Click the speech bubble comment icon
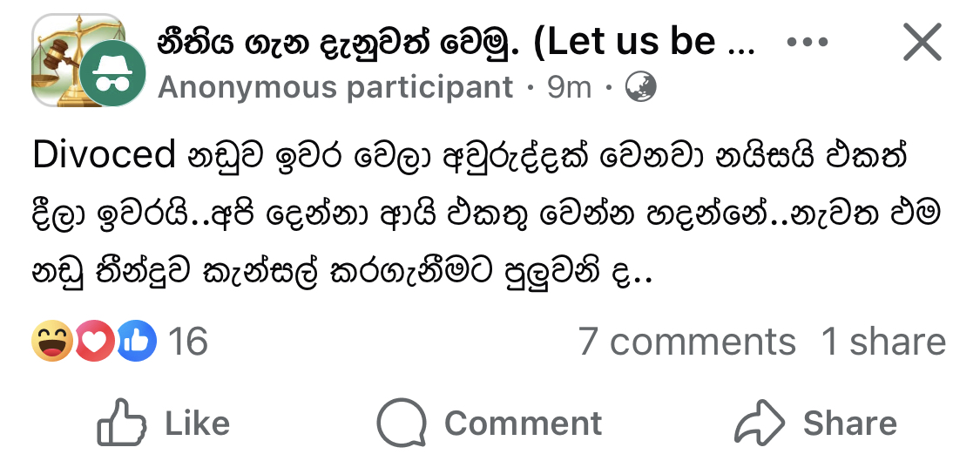This screenshot has height=461, width=980. click(402, 424)
